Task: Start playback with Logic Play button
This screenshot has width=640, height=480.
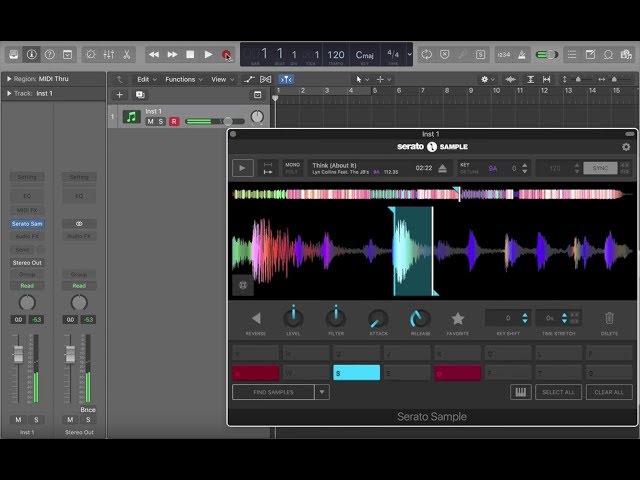Action: tap(208, 55)
